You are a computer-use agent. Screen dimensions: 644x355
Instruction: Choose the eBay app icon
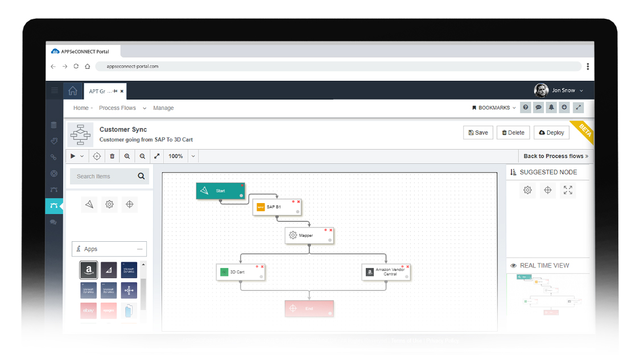click(x=89, y=310)
